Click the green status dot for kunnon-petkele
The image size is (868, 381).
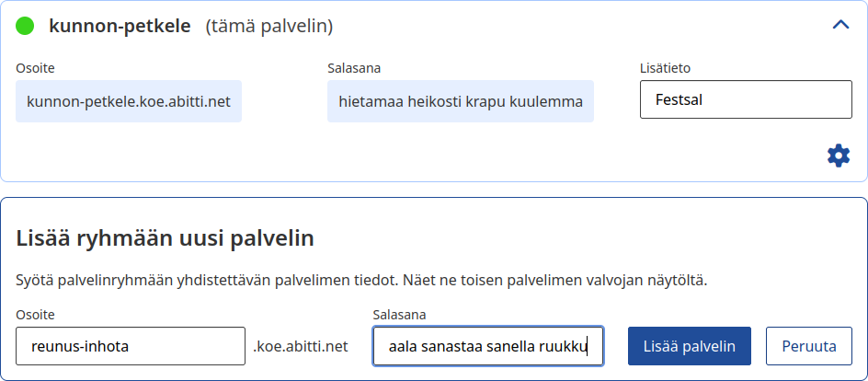point(25,26)
